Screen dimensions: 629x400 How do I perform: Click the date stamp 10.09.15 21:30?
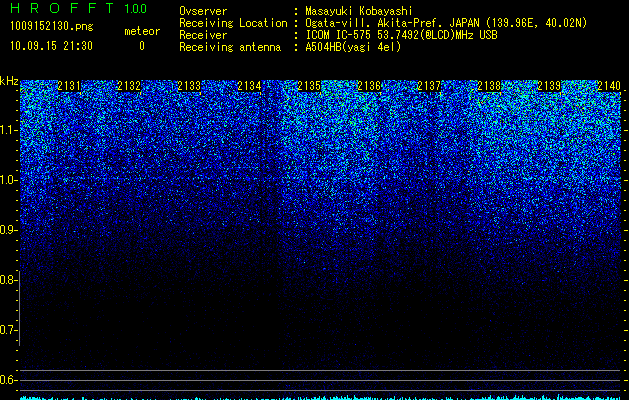pyautogui.click(x=51, y=46)
